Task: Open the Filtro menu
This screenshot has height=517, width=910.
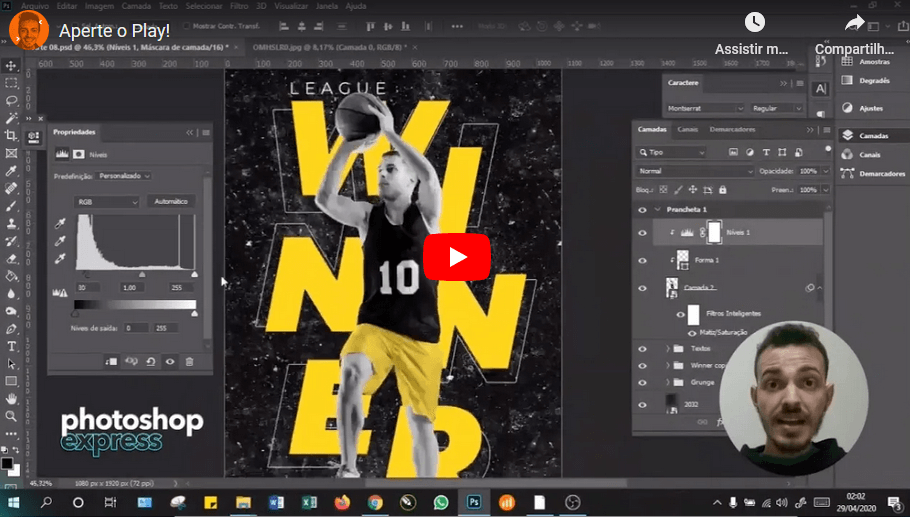Action: pos(239,6)
